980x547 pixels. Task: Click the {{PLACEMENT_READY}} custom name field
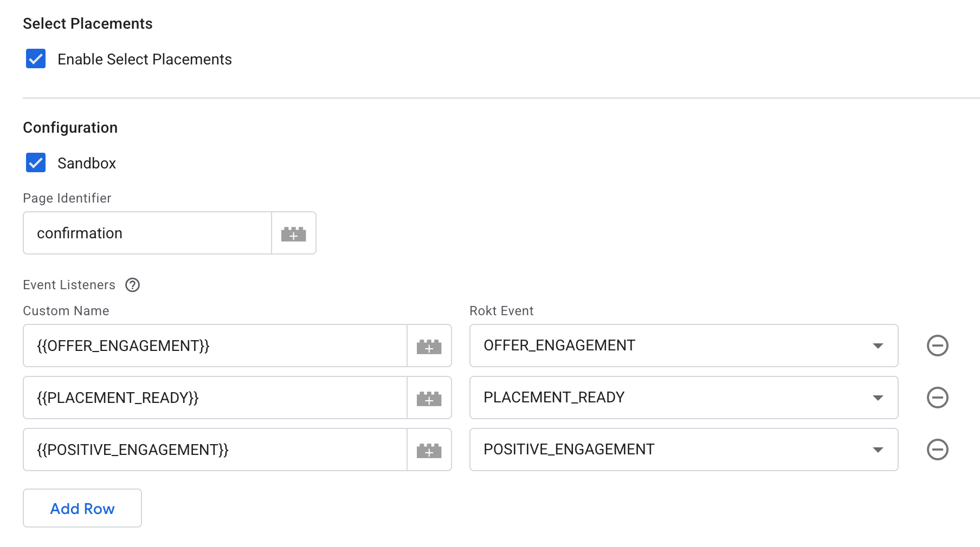214,398
